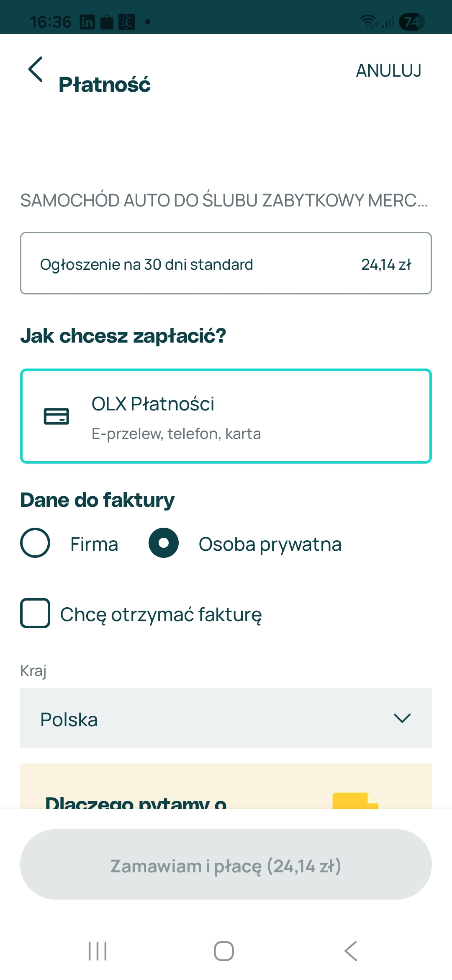
Task: Tap the battery level indicator
Action: 411,21
